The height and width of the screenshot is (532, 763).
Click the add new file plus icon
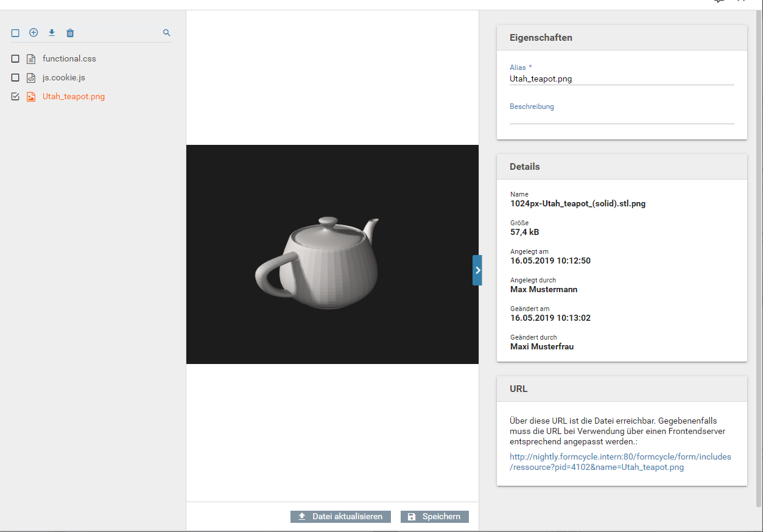(x=33, y=33)
